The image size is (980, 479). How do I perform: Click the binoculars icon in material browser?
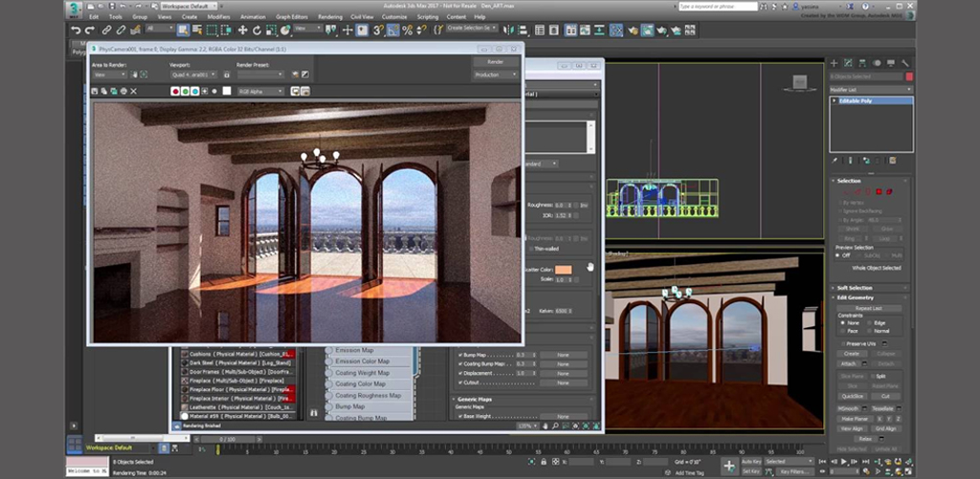pyautogui.click(x=313, y=413)
